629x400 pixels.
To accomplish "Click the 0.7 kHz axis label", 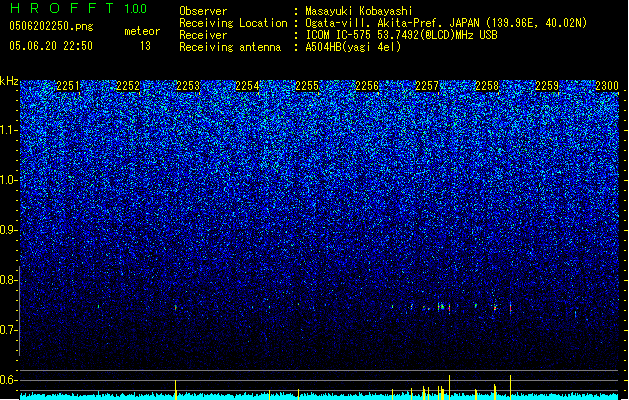I will (x=8, y=330).
